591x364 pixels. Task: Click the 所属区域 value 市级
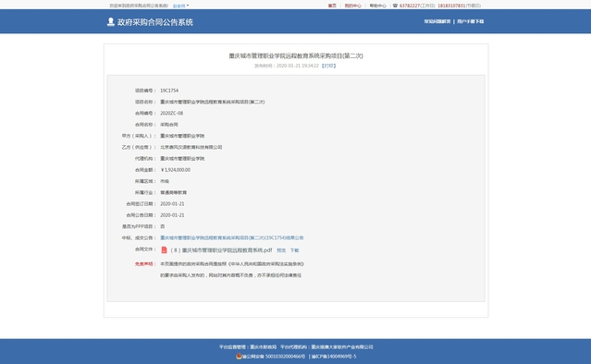pos(165,181)
